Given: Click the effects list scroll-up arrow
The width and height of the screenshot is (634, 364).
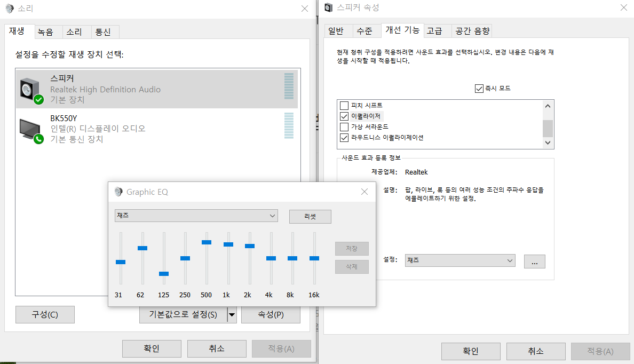Looking at the screenshot, I should click(x=548, y=106).
